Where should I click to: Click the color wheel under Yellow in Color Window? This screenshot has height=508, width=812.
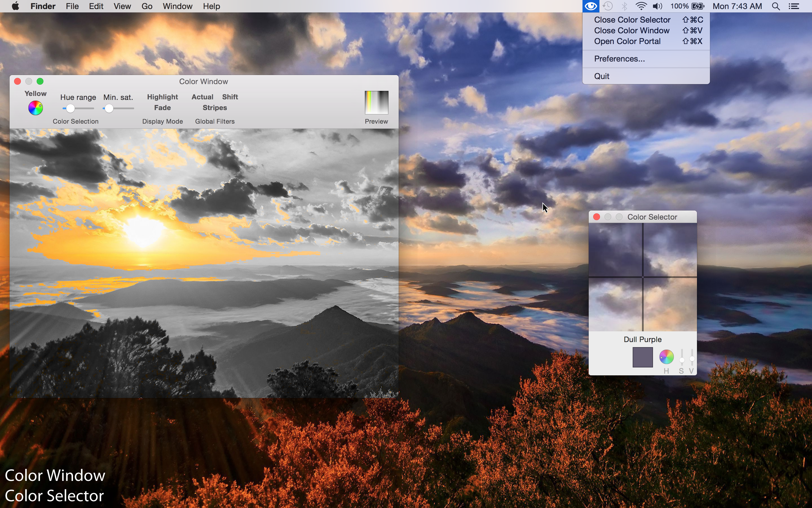tap(36, 108)
